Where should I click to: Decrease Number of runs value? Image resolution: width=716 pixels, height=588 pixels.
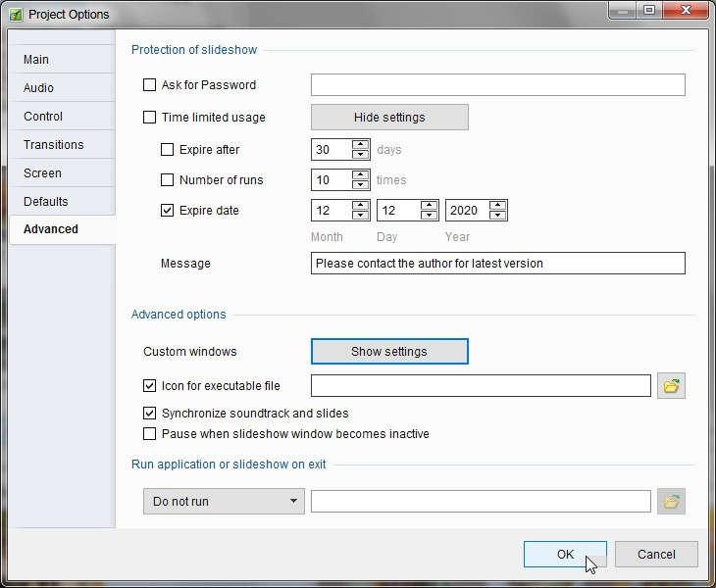click(x=361, y=185)
